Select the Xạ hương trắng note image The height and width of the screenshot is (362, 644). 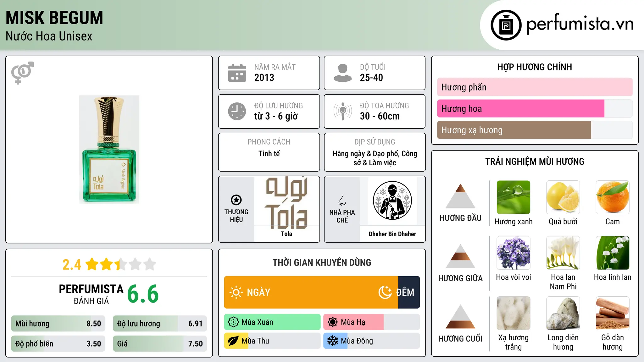[x=514, y=313]
